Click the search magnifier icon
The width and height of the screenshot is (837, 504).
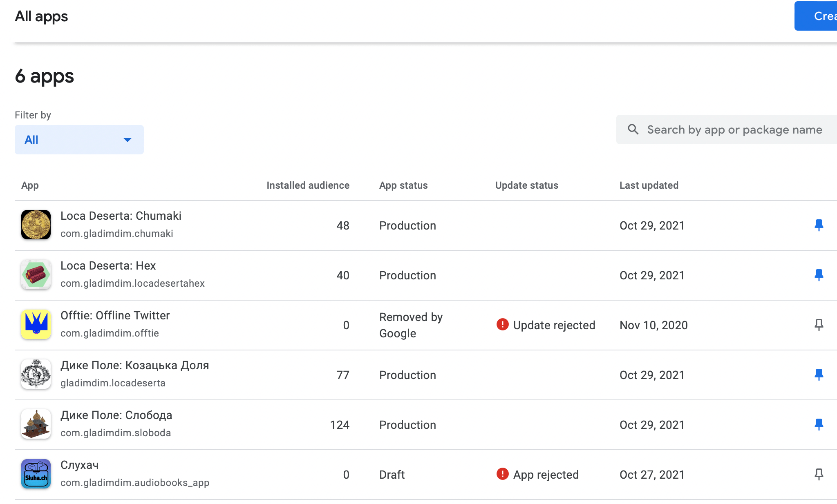tap(633, 129)
